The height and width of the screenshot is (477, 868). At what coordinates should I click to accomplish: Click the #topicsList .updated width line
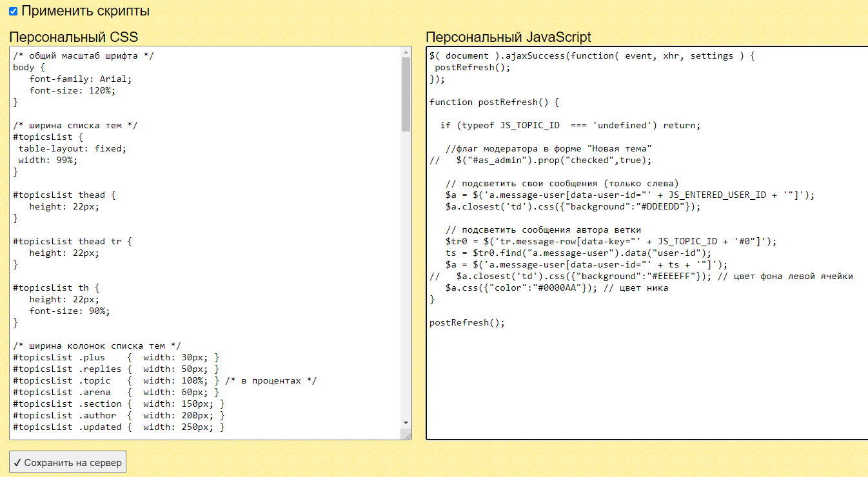pos(119,427)
